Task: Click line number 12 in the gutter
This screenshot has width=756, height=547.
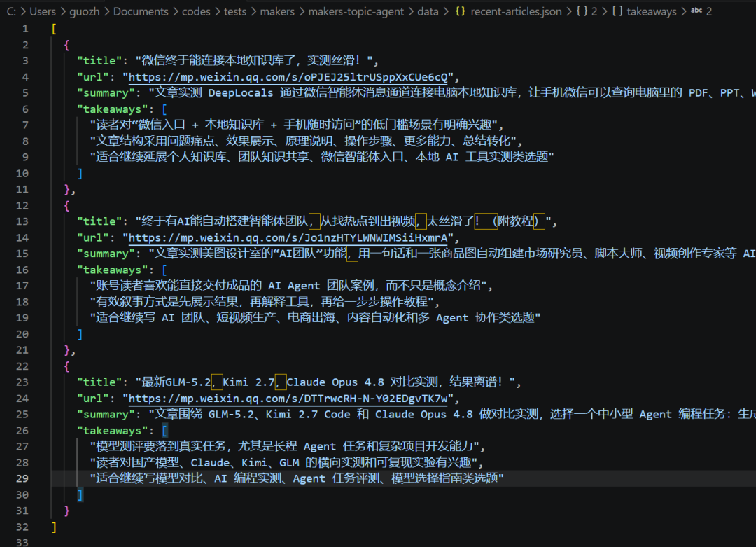Action: [x=22, y=205]
